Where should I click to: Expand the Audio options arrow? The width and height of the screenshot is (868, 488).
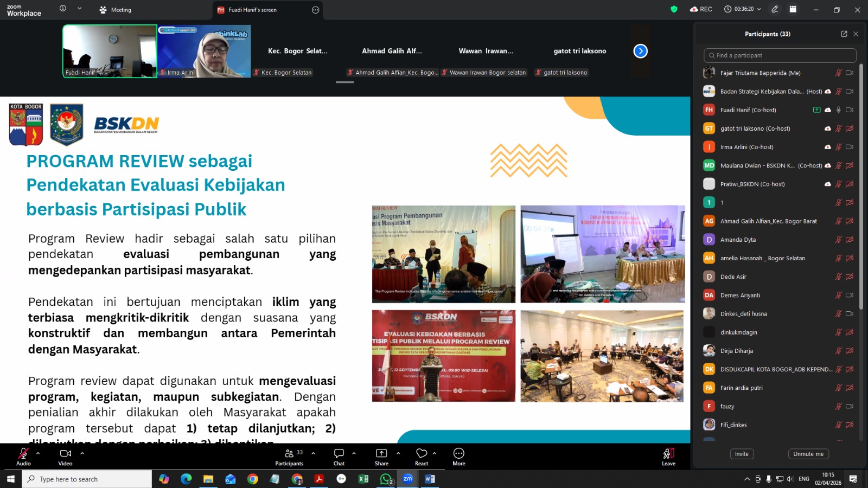pyautogui.click(x=38, y=453)
